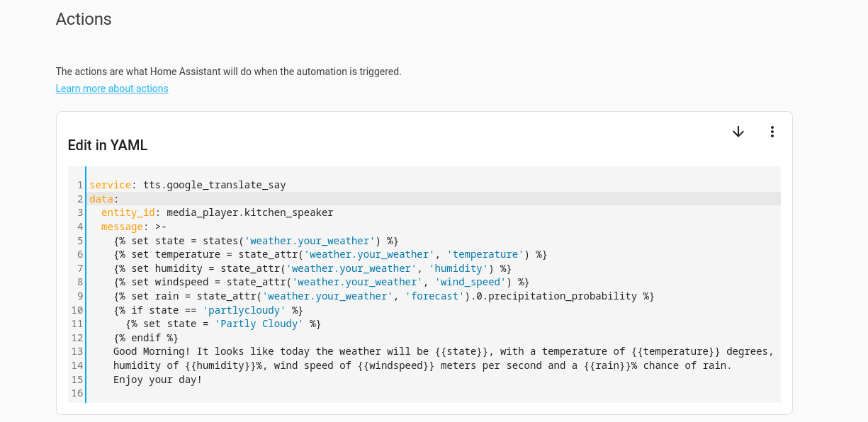
Task: Click line number 1 in the editor gutter
Action: tap(80, 185)
